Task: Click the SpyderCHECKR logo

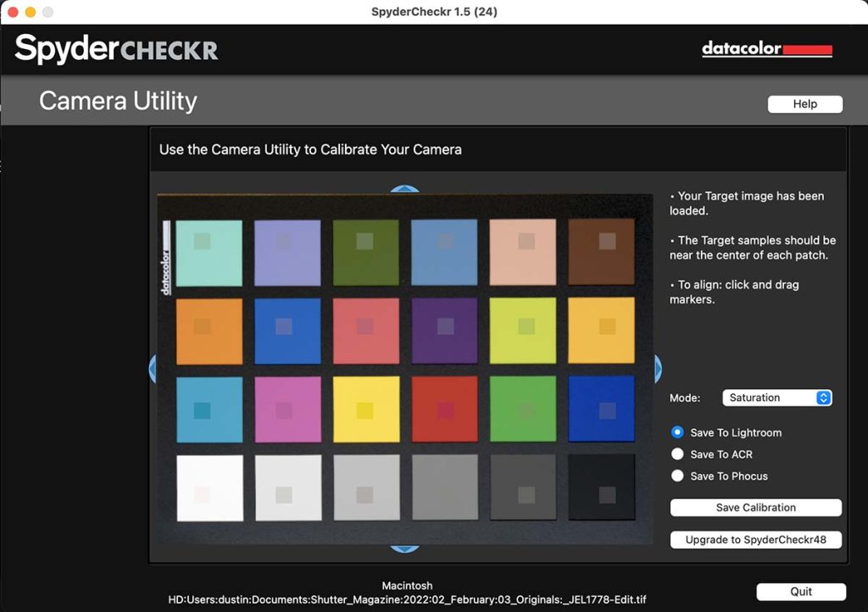Action: pyautogui.click(x=116, y=49)
